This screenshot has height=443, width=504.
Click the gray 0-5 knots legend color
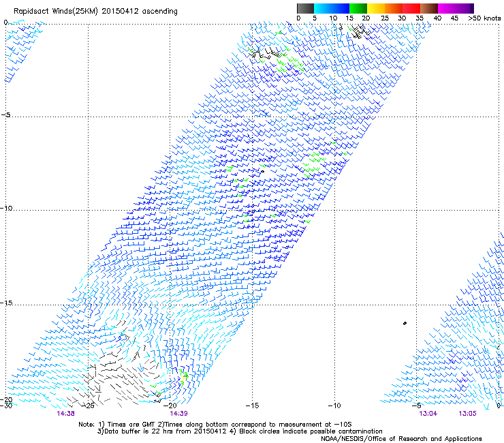(305, 8)
